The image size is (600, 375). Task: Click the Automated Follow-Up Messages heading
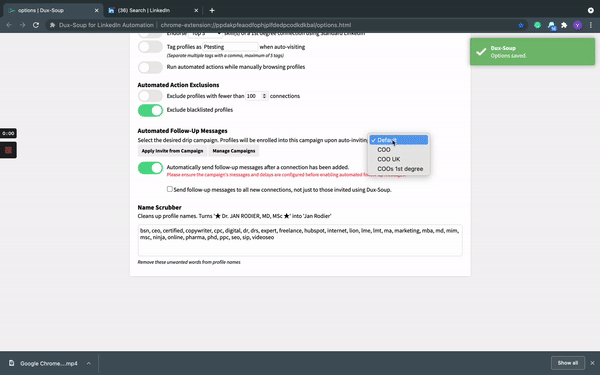(183, 131)
